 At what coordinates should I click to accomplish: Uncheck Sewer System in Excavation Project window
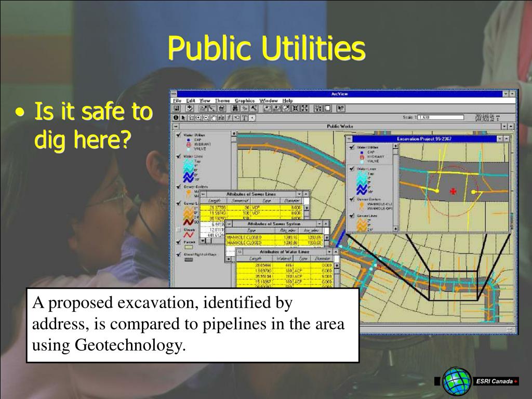[352, 199]
